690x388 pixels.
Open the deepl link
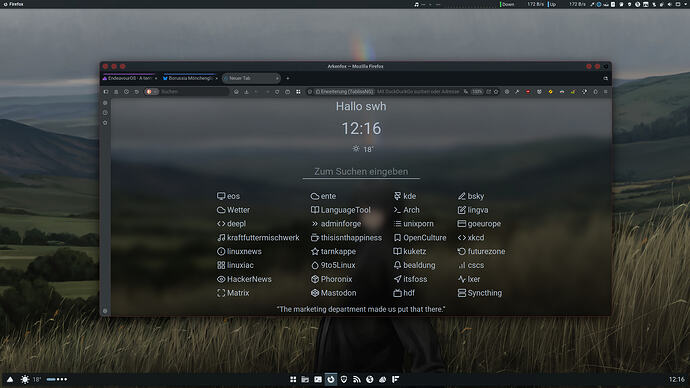pos(231,223)
